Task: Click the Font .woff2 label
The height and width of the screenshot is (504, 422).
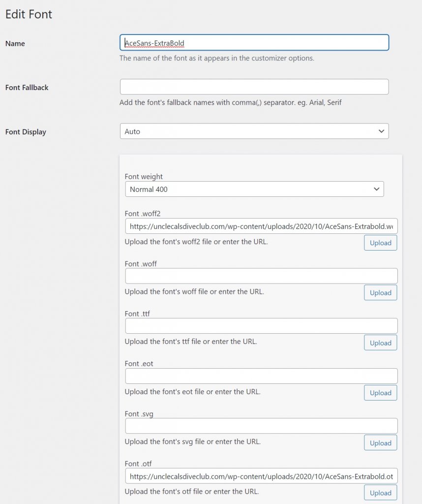Action: click(x=143, y=214)
